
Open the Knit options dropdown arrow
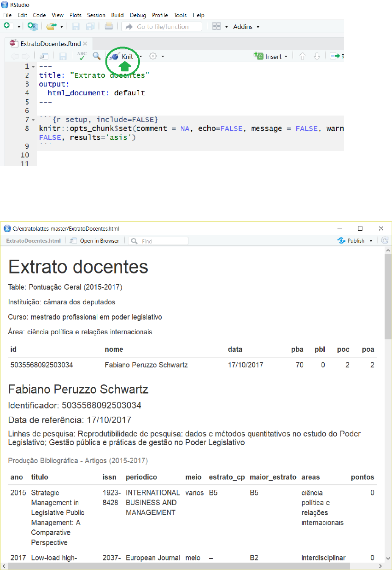pos(141,57)
